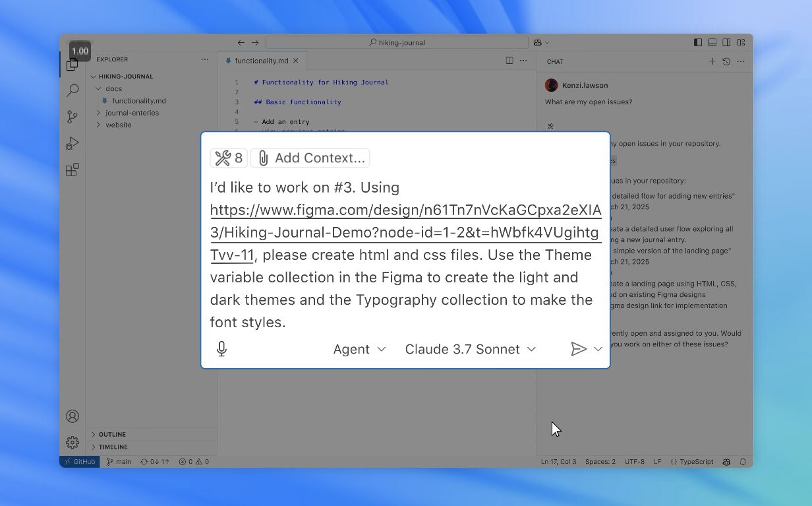Screen dimensions: 812x506
Task: Toggle the secondary side bar
Action: (x=726, y=42)
